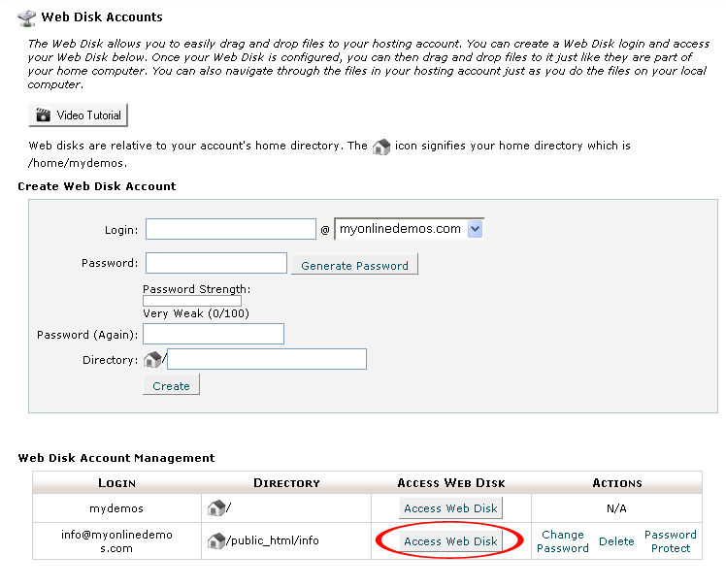Open the myonlinedemos.com domain dropdown
The height and width of the screenshot is (588, 726).
409,229
